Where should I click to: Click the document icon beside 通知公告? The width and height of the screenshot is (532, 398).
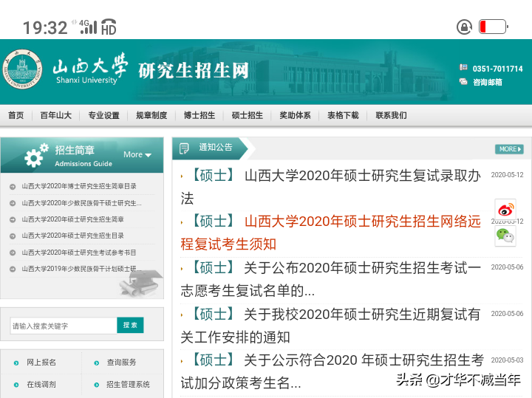pyautogui.click(x=184, y=148)
